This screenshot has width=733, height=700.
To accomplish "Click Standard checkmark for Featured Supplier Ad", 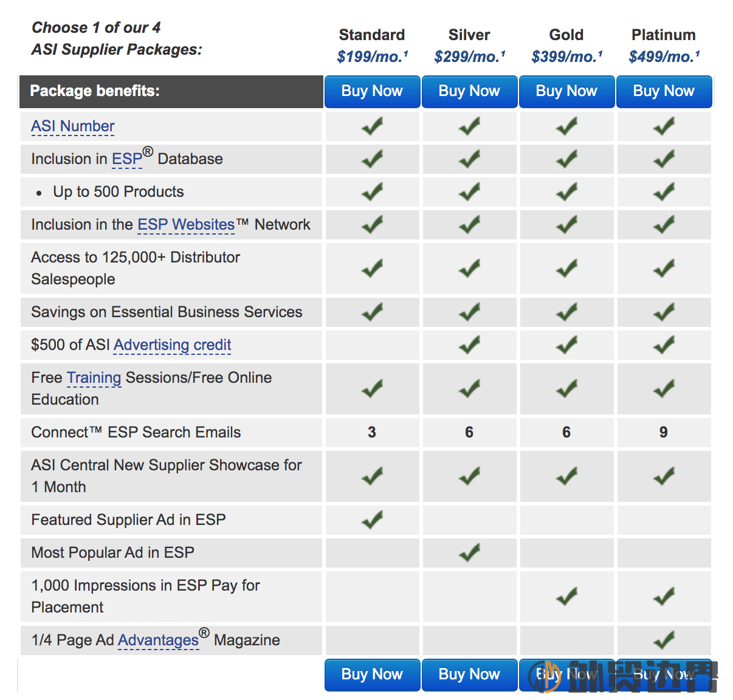I will [x=372, y=520].
